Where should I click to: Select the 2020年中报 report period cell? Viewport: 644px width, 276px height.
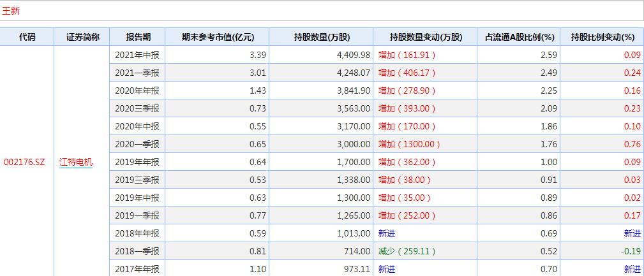tap(138, 126)
